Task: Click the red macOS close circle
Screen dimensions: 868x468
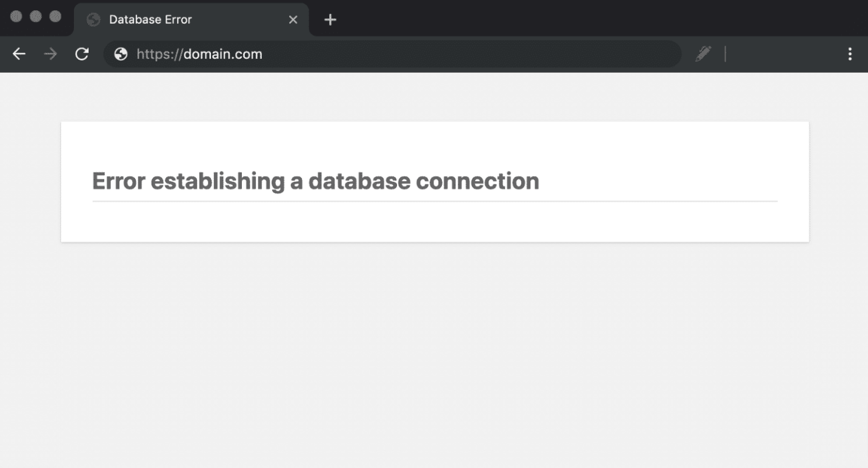Action: coord(16,16)
